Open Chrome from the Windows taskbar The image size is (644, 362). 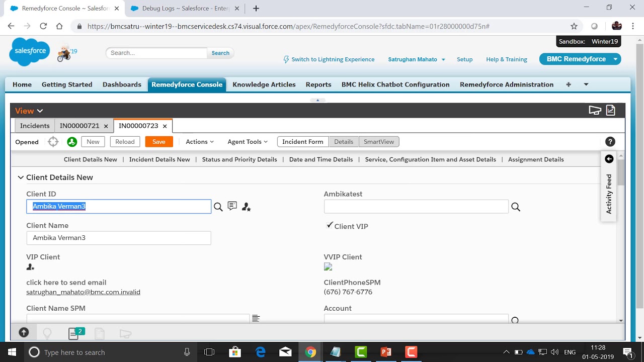310,352
